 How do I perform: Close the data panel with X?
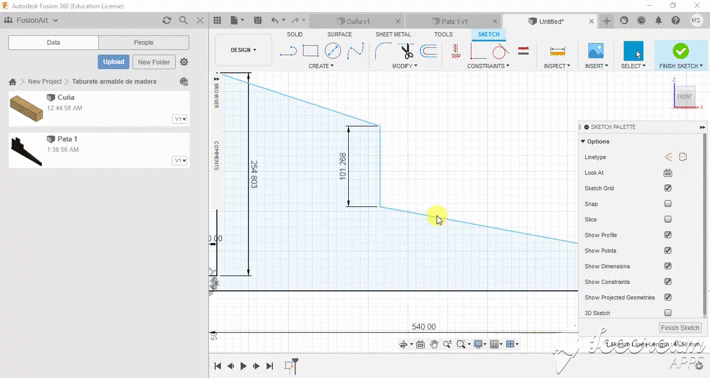pos(200,20)
